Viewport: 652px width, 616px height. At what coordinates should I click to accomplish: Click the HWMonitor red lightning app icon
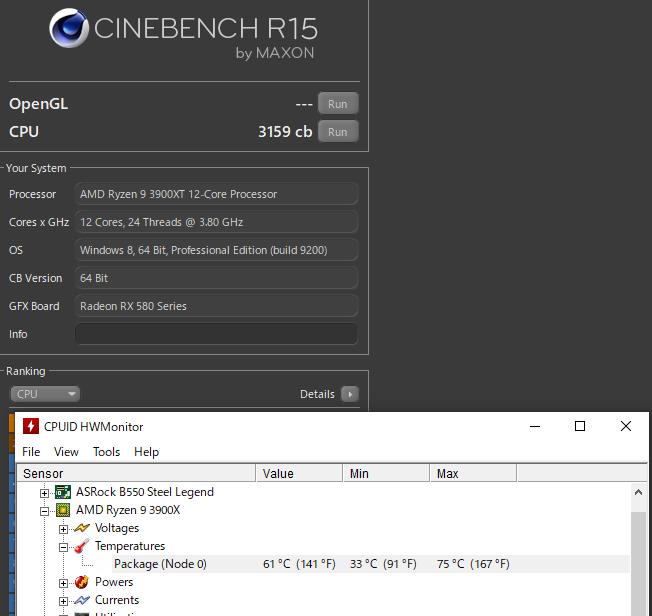pos(31,426)
